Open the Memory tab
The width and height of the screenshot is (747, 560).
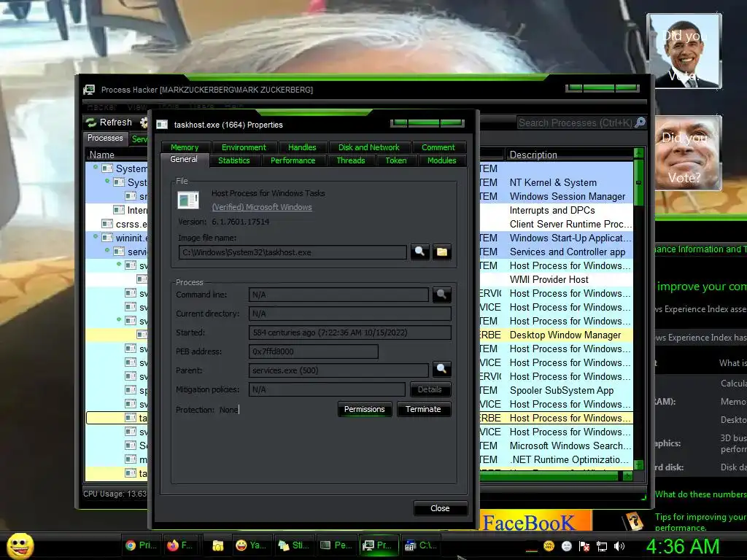[x=185, y=147]
